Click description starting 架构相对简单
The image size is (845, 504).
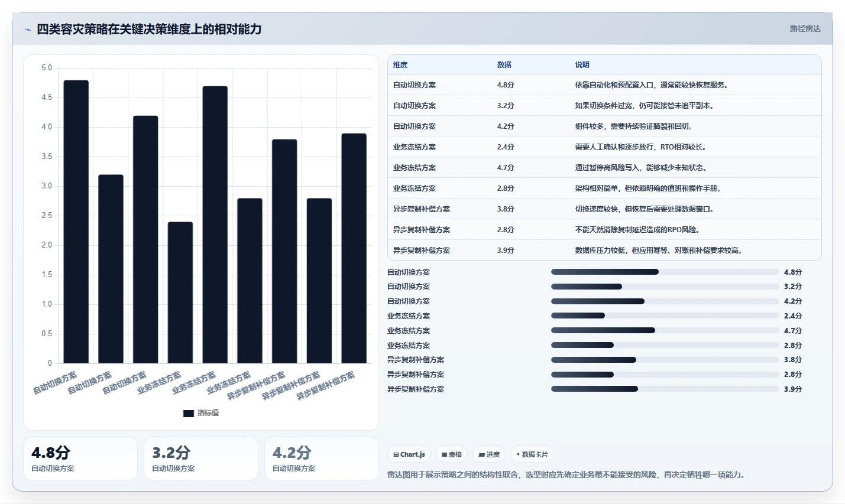coord(648,188)
